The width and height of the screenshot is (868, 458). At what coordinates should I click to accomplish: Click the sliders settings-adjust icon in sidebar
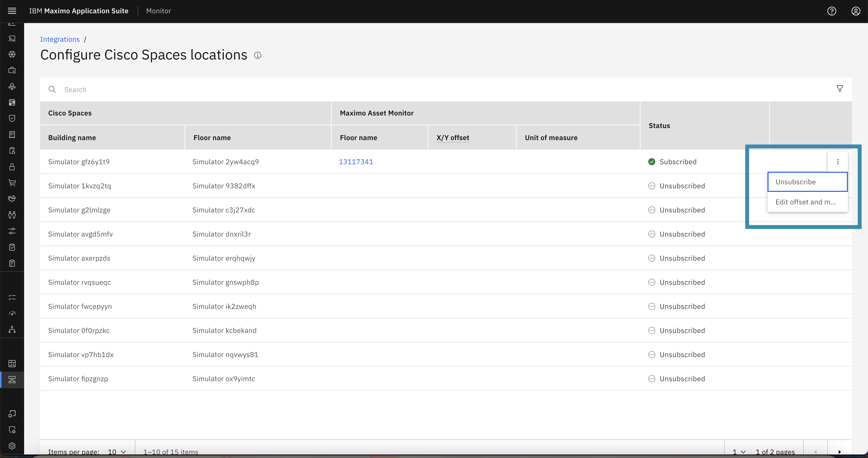tap(12, 231)
